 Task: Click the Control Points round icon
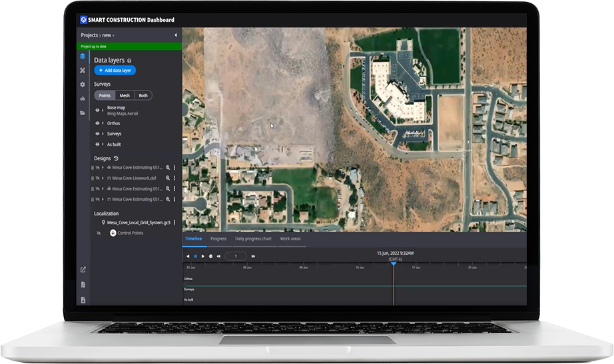pos(113,233)
